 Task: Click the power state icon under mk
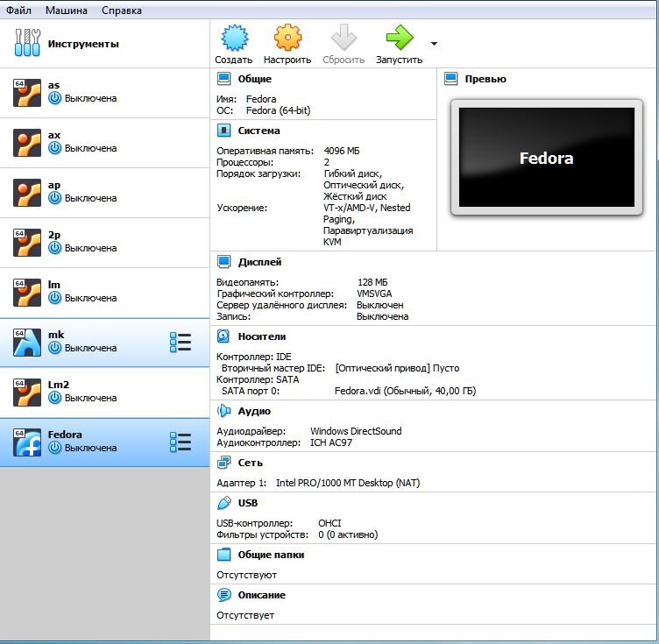click(54, 348)
